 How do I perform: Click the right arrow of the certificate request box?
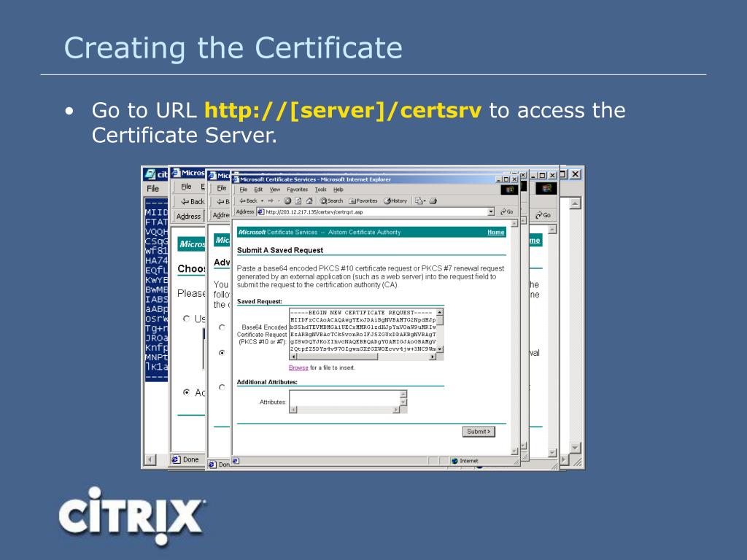pyautogui.click(x=432, y=357)
